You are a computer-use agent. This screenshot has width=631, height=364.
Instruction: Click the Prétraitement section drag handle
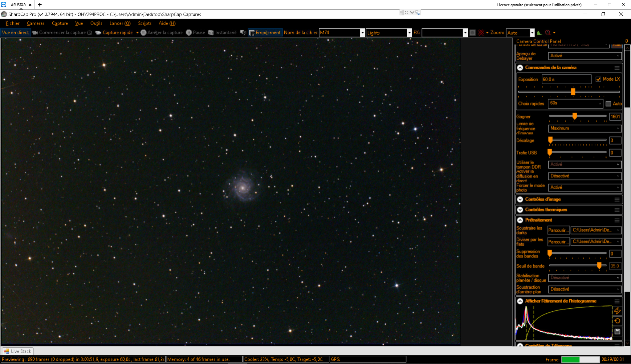(x=617, y=220)
